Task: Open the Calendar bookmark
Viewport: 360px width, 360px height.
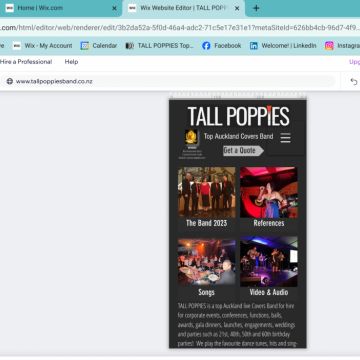Action: pos(99,46)
